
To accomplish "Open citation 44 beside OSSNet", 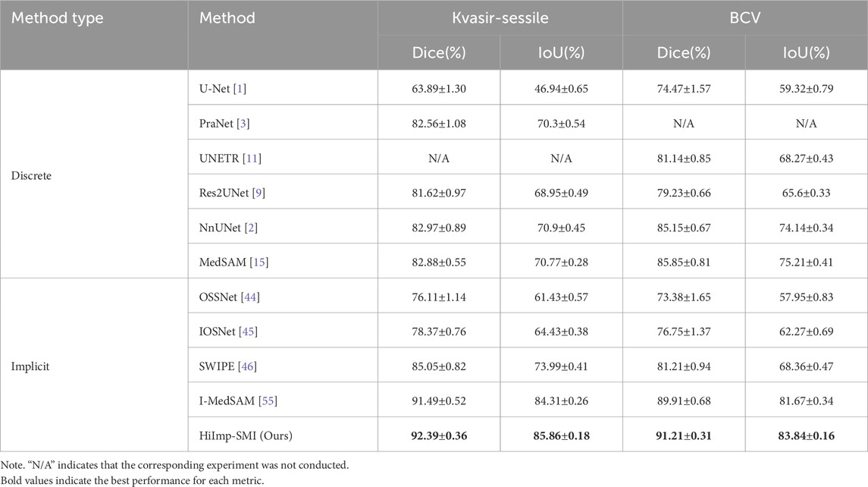I will (250, 297).
